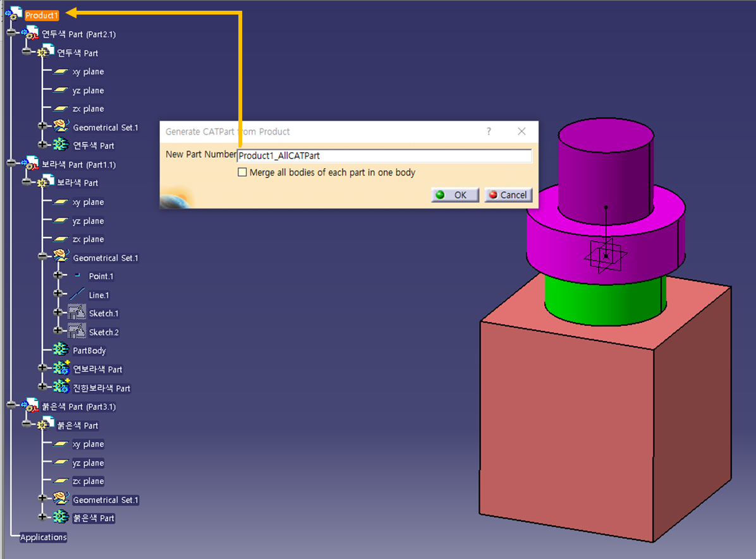Click the xy plane icon under 연두색 Part
Screen dimensions: 756x559
(61, 71)
